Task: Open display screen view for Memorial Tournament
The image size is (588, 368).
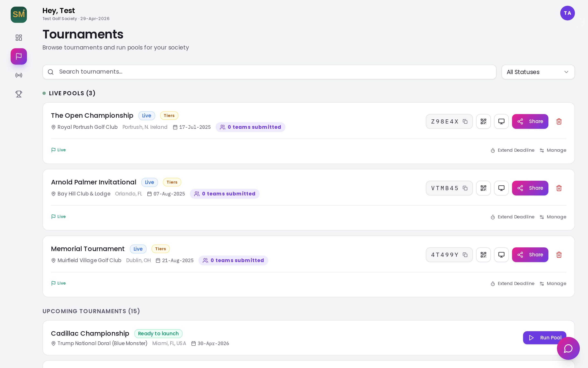Action: coord(501,255)
